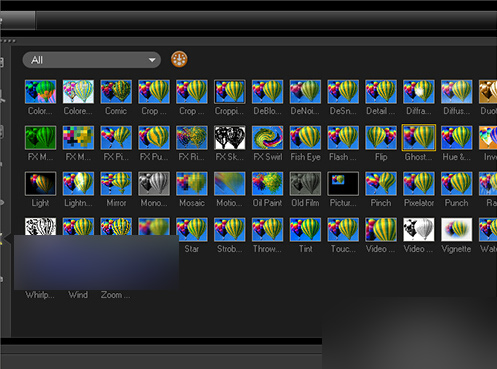Pick the Oil Paint filter

(267, 184)
